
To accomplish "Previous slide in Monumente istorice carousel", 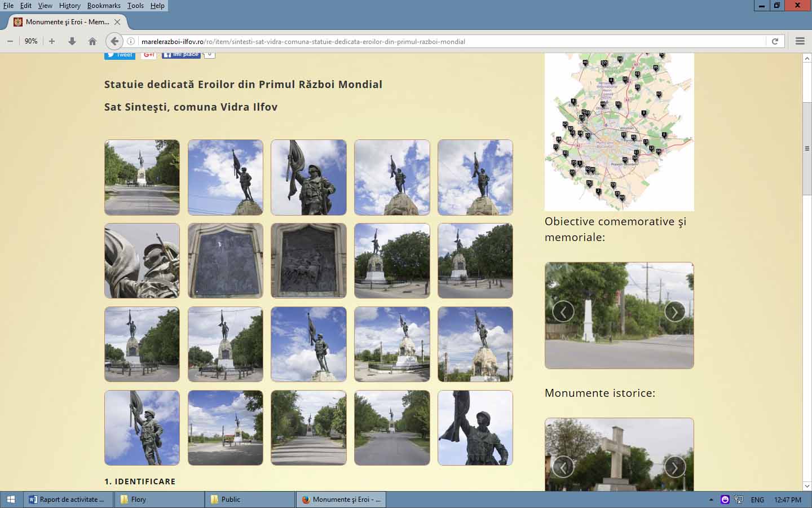I will pyautogui.click(x=563, y=467).
